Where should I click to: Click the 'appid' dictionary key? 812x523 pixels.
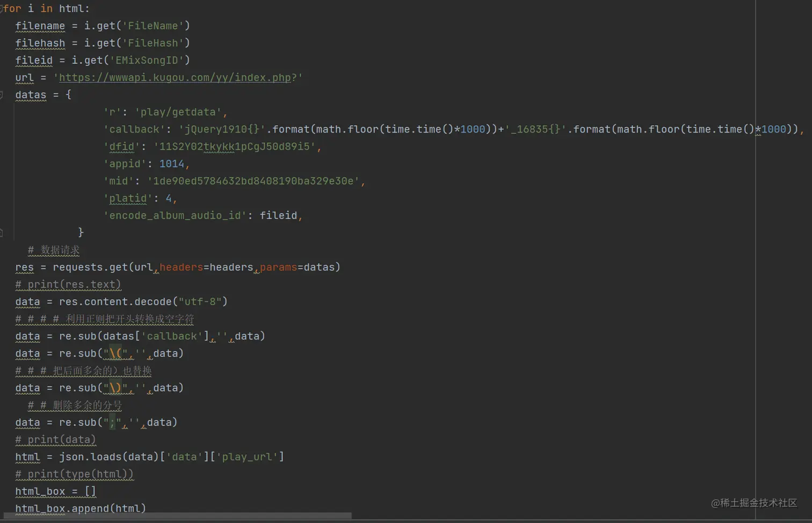tap(125, 164)
